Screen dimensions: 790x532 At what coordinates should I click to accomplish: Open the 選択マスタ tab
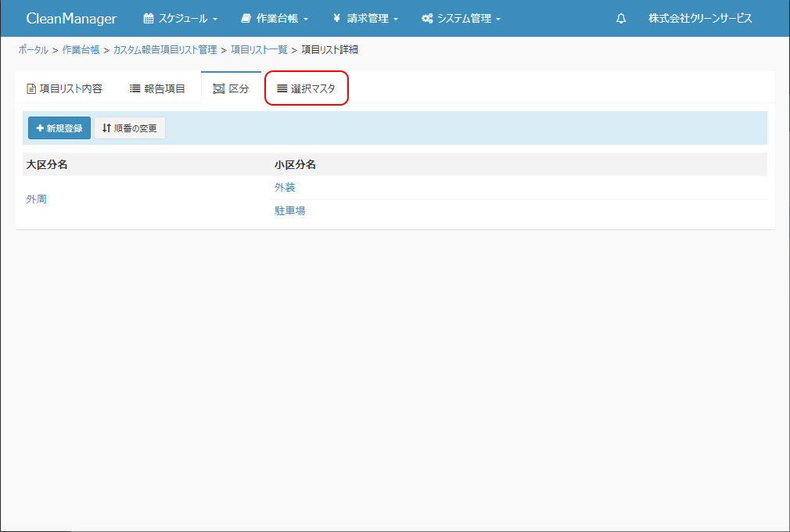[306, 88]
